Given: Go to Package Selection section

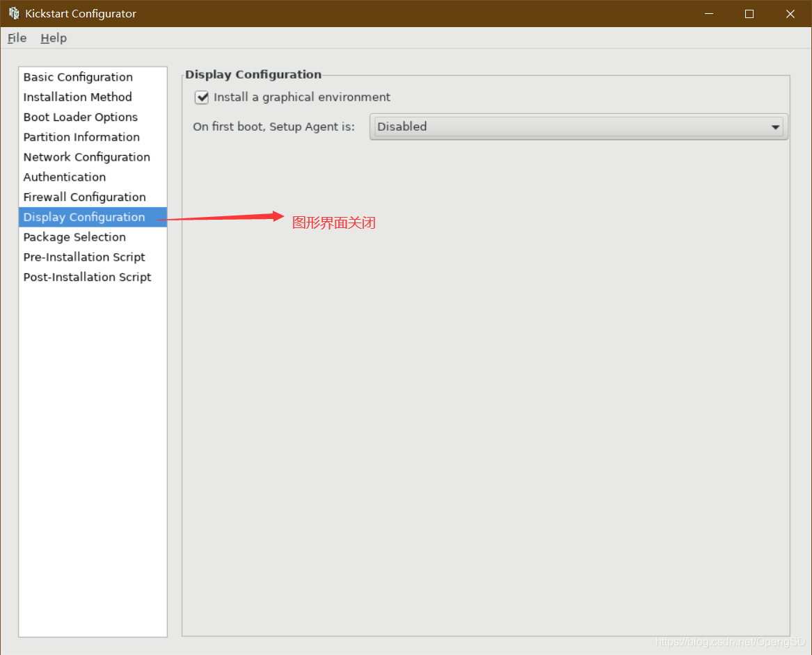Looking at the screenshot, I should [x=93, y=237].
